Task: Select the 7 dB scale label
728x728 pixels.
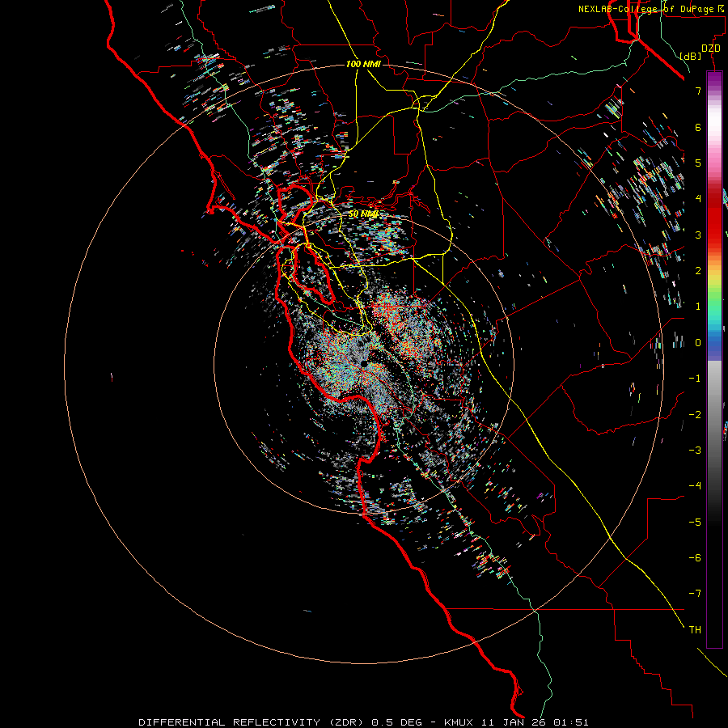Action: [x=698, y=91]
